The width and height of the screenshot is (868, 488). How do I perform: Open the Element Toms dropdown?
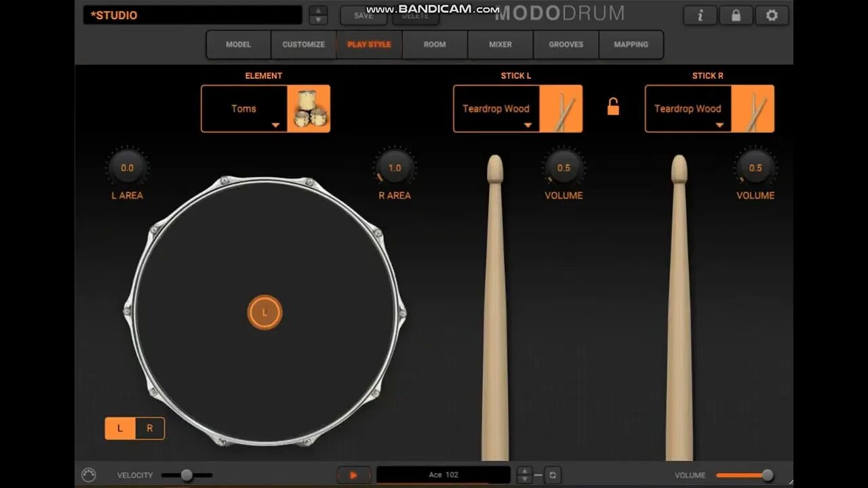click(x=244, y=108)
